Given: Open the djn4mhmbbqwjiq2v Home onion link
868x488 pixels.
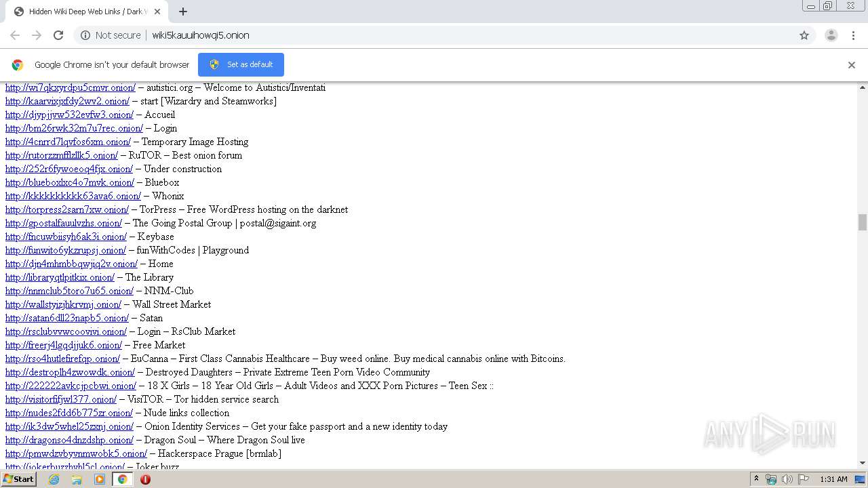Looking at the screenshot, I should click(x=71, y=264).
